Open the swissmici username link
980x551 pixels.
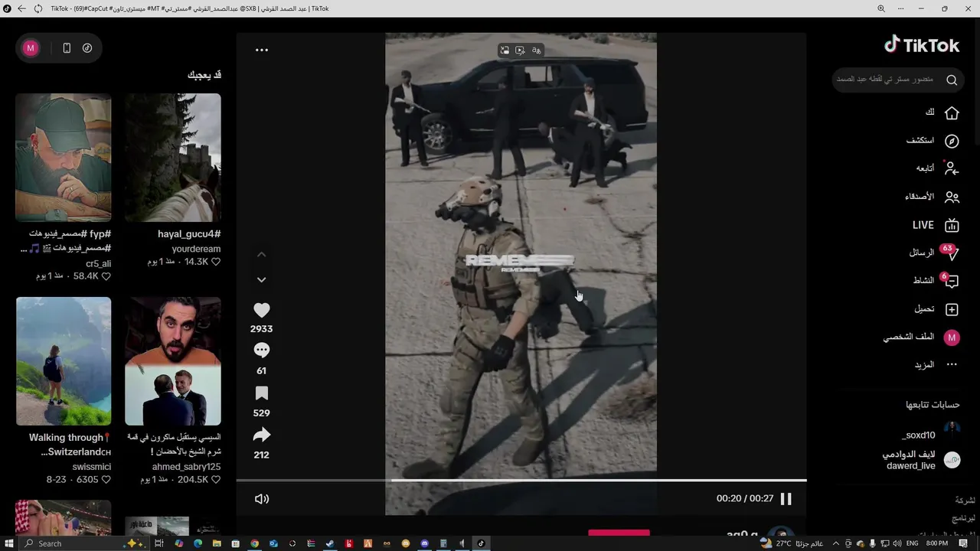tap(92, 467)
